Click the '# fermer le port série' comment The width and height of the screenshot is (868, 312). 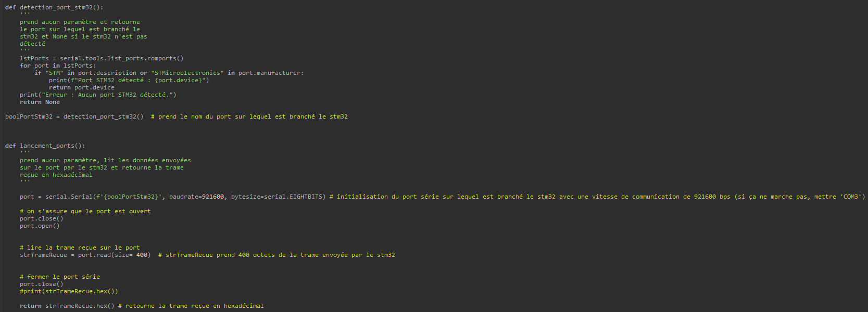pos(60,277)
